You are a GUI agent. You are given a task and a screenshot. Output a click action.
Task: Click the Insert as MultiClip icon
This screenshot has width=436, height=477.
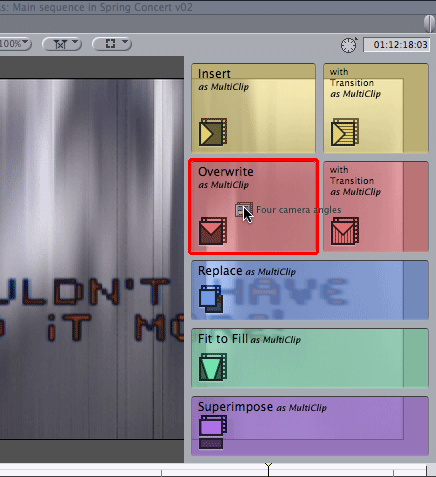tap(213, 132)
